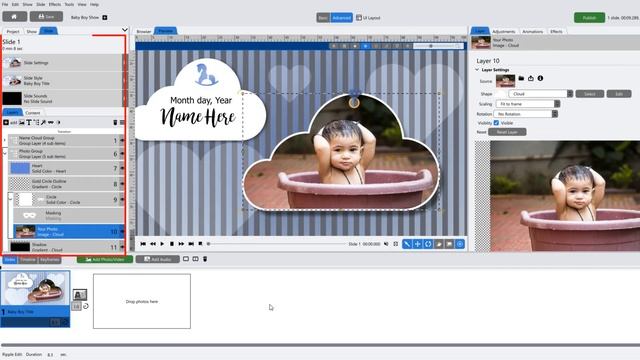Collapse the Photo Group layer

(x=5, y=154)
